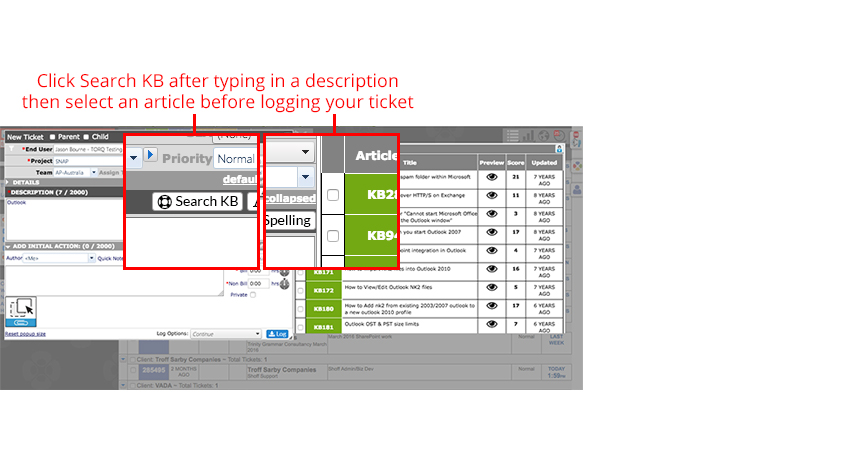Screen dimensions: 852x452
Task: Click the Reset popup size link
Action: click(25, 334)
